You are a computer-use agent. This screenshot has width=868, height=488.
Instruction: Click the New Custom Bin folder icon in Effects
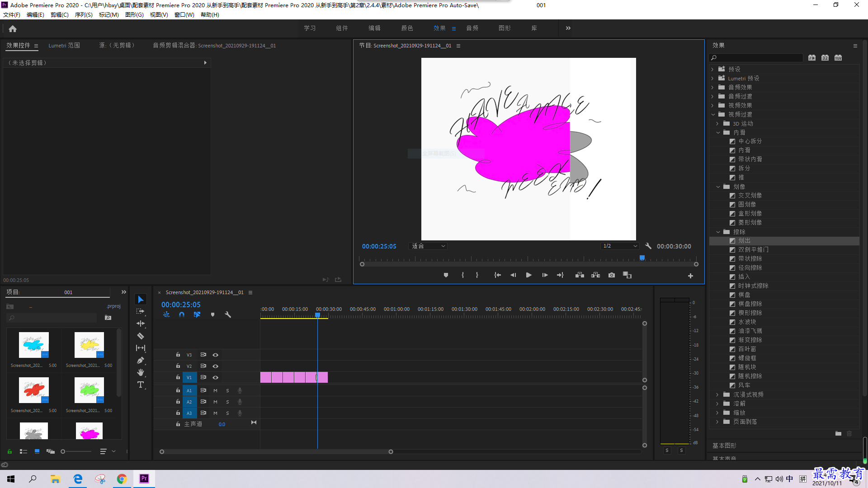pos(838,433)
